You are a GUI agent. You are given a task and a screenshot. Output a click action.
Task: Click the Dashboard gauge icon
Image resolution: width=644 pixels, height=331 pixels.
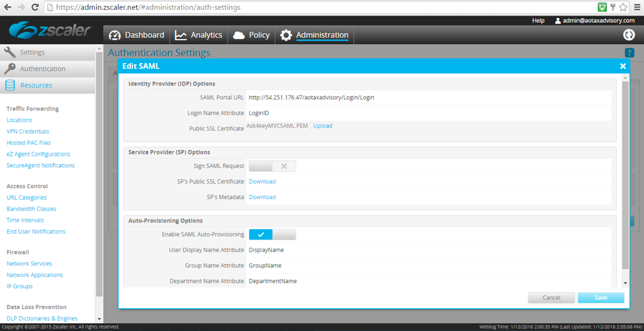[x=115, y=35]
